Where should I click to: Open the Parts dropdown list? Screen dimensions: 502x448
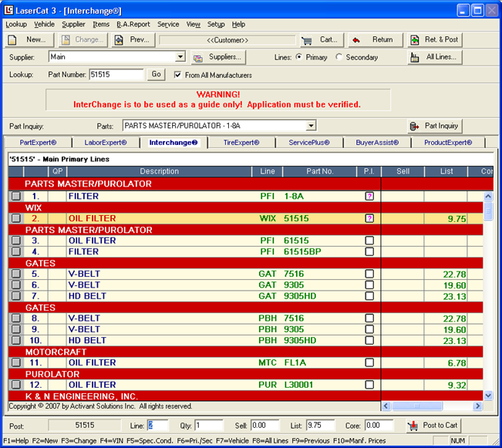[311, 126]
